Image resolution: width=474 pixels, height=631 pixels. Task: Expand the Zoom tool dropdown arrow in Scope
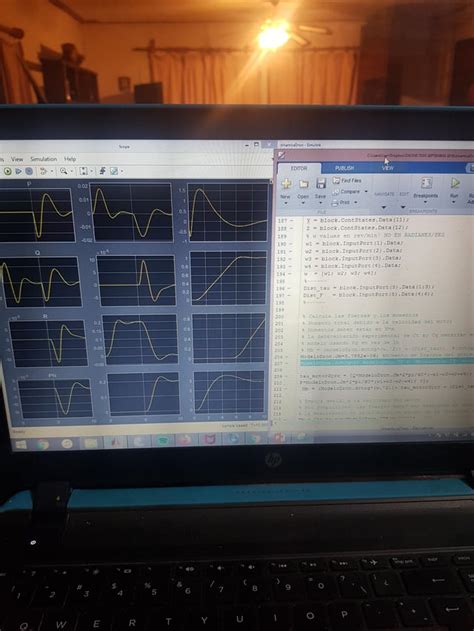point(72,172)
